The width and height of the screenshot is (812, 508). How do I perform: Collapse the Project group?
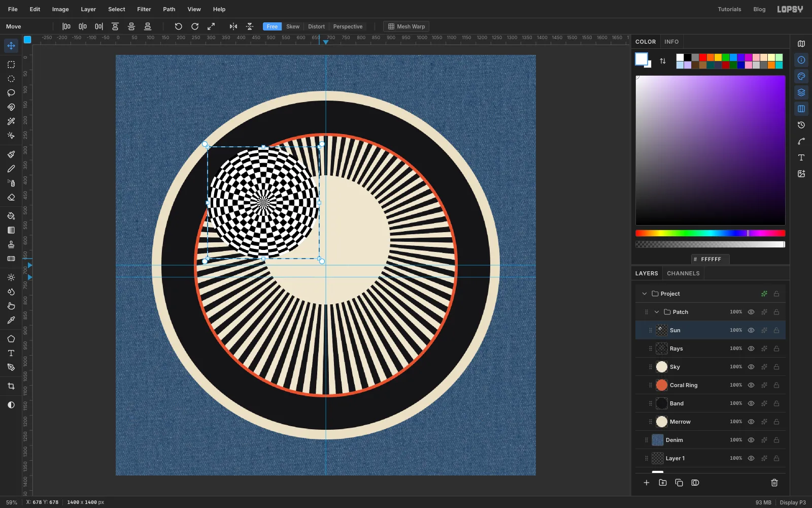[x=645, y=294]
